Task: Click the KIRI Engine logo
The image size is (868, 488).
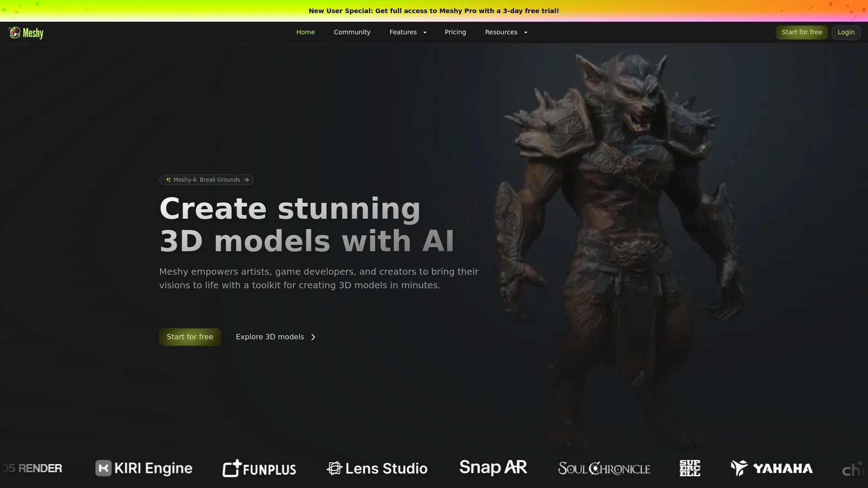Action: tap(144, 468)
